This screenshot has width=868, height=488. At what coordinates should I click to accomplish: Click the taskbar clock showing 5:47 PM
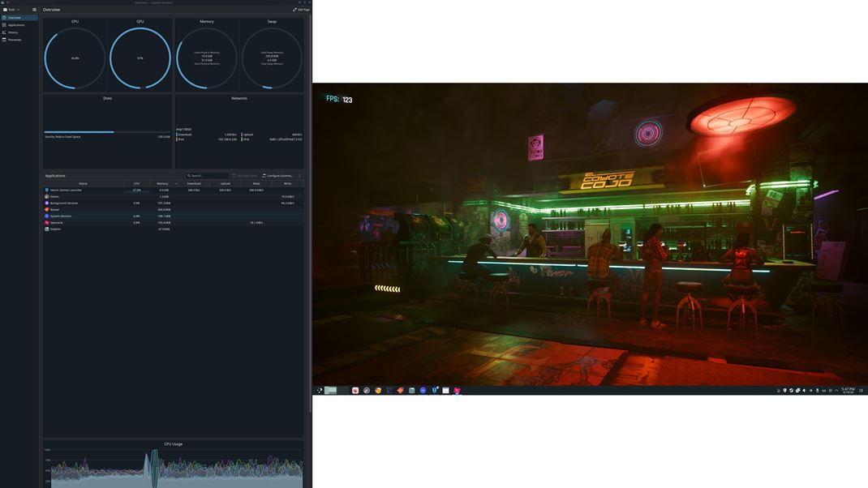click(x=848, y=391)
